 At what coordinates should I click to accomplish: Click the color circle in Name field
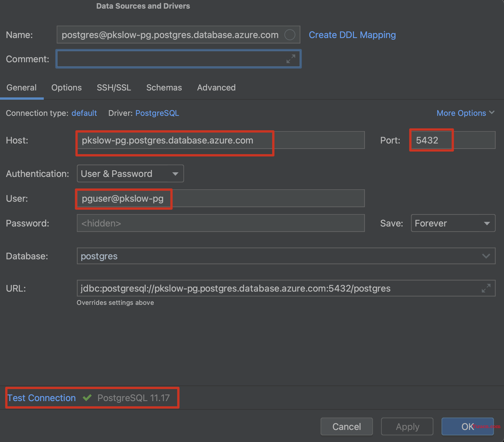pyautogui.click(x=290, y=35)
